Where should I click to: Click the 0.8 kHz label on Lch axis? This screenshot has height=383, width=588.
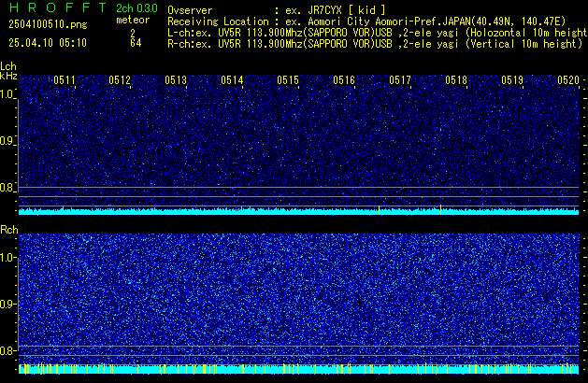coord(7,188)
